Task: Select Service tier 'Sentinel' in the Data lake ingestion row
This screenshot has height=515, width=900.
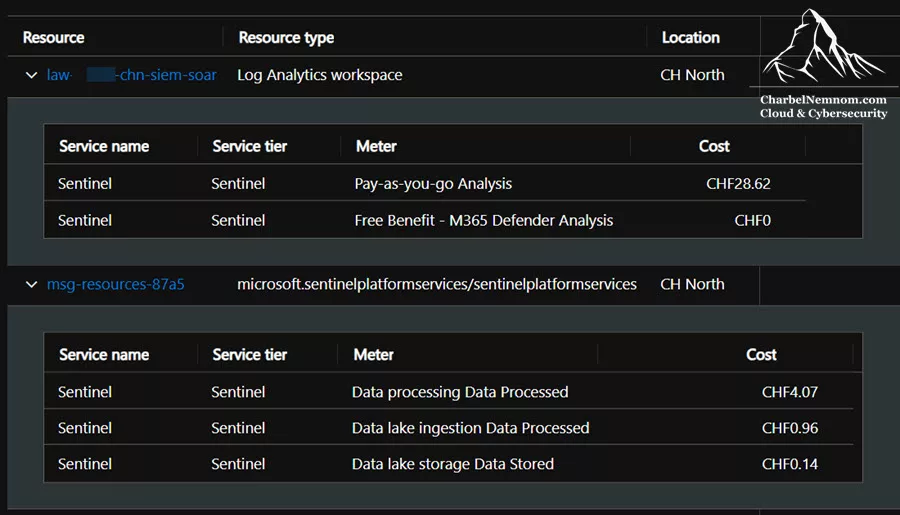Action: tap(238, 428)
